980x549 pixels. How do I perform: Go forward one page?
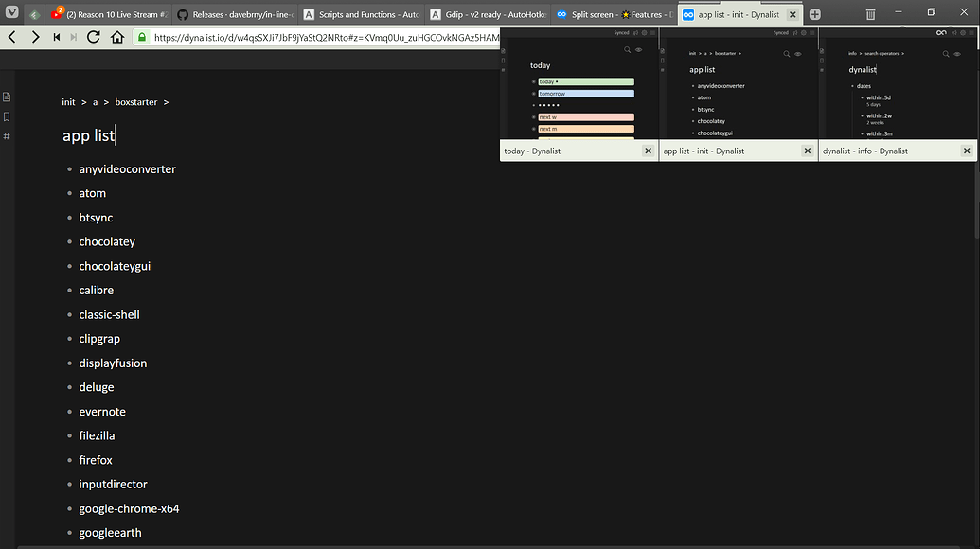tap(35, 38)
